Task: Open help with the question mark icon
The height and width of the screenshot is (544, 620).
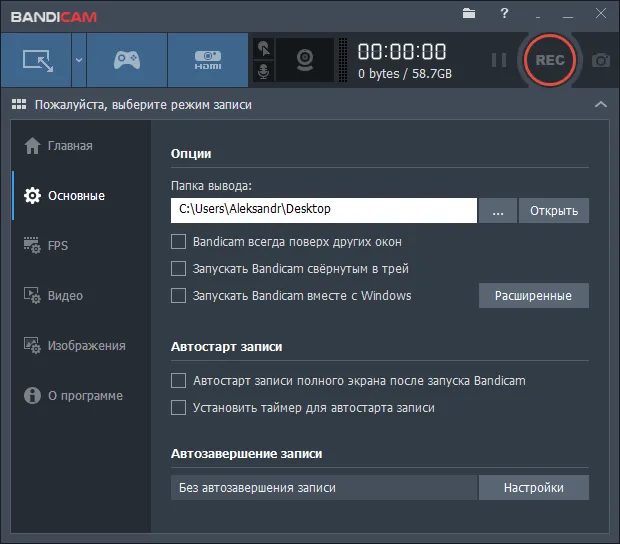Action: tap(504, 13)
